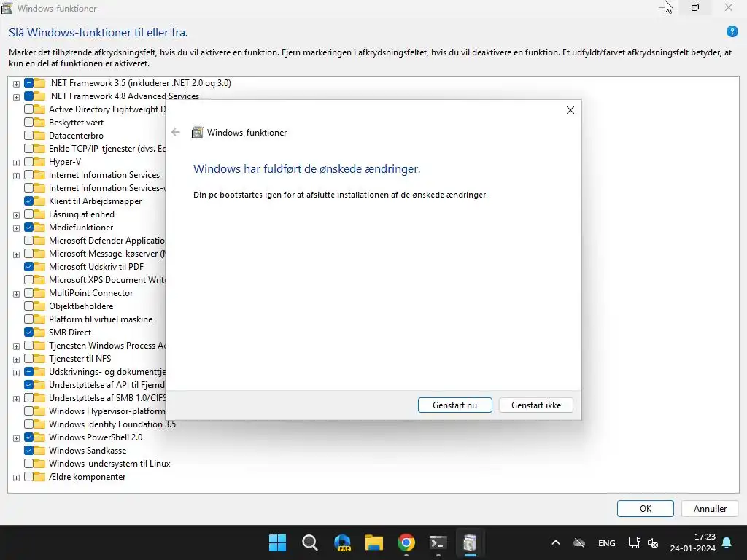Expand the .NET Framework 3.5 node

tap(16, 84)
